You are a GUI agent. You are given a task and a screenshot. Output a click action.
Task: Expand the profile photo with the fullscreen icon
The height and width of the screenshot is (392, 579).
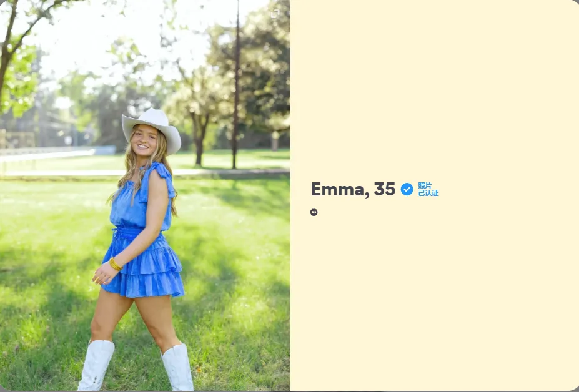coord(275,14)
